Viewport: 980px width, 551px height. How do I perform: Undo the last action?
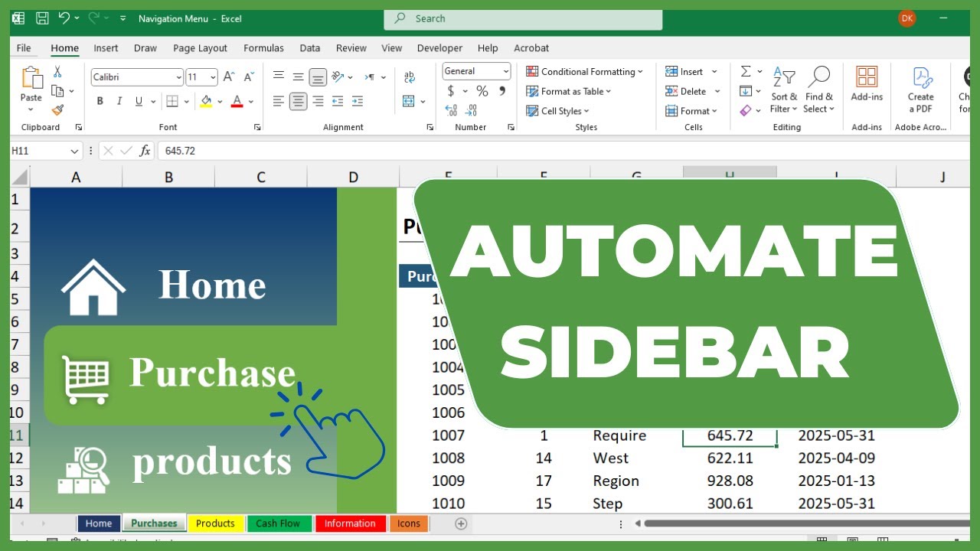click(x=64, y=18)
